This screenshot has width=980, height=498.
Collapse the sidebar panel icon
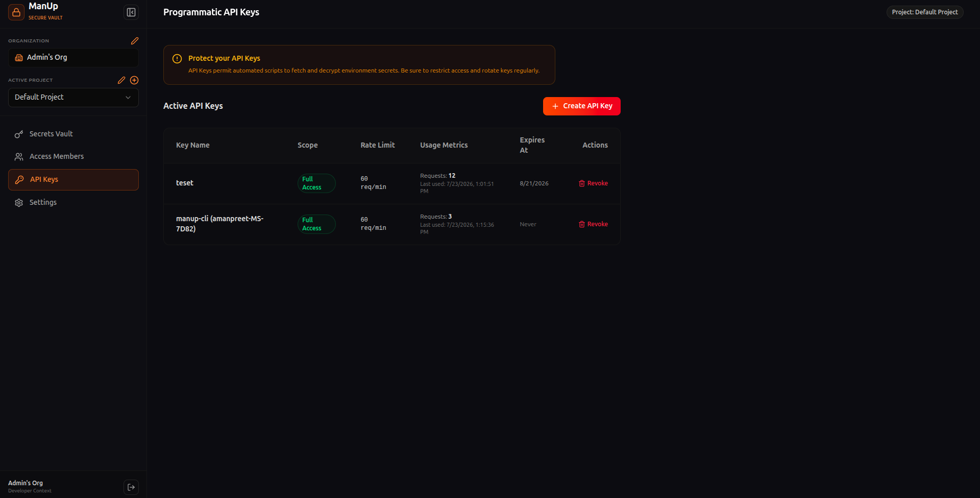coord(131,12)
